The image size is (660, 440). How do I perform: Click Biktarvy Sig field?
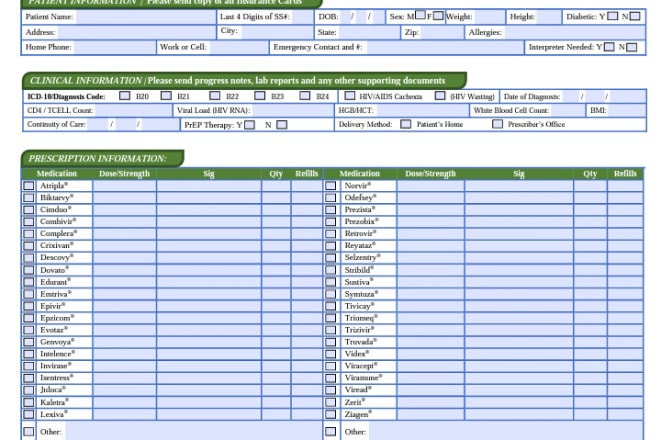point(209,197)
